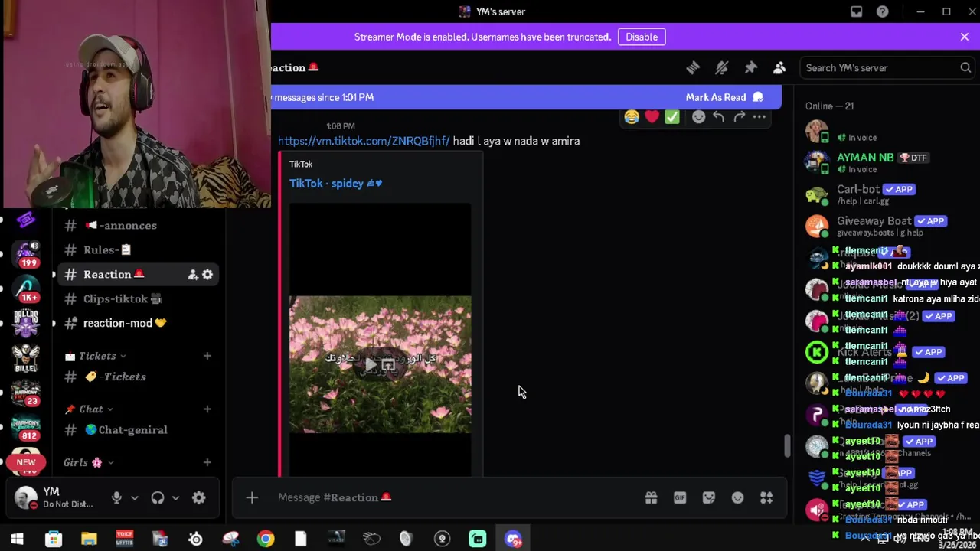
Task: Open the vm.tiktok.com link
Action: (364, 141)
